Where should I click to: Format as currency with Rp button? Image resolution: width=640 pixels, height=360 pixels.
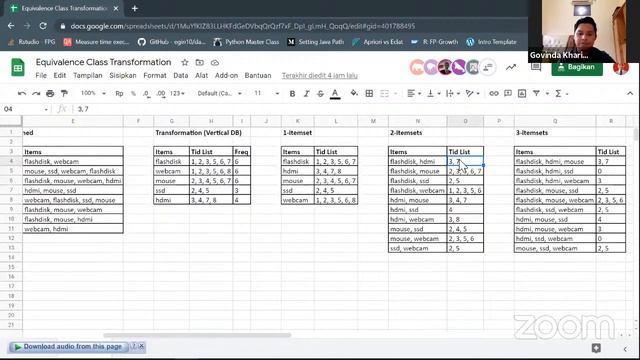pos(119,93)
